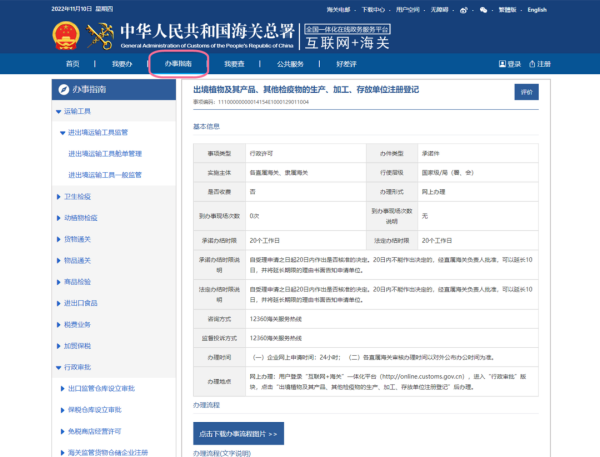Image resolution: width=600 pixels, height=457 pixels.
Task: Open 我要办 navigation item
Action: (122, 64)
